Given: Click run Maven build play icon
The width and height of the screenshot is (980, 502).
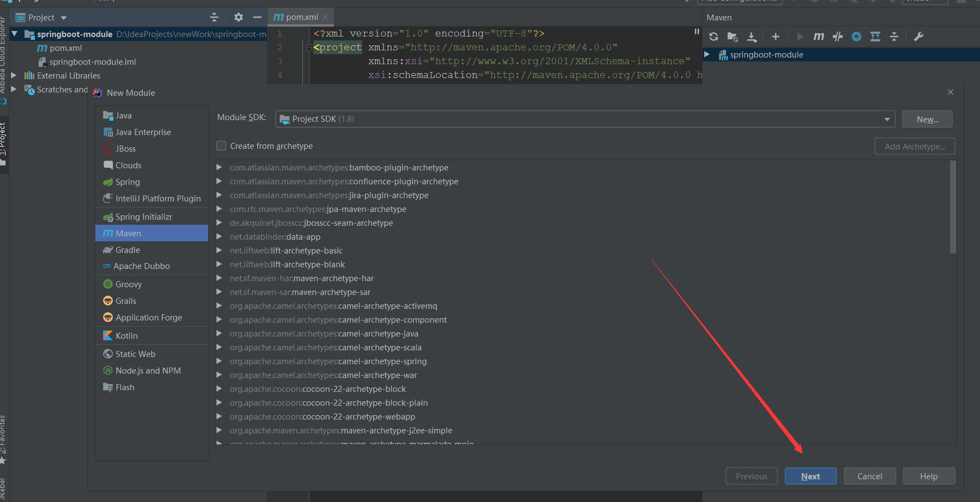Looking at the screenshot, I should click(x=800, y=37).
